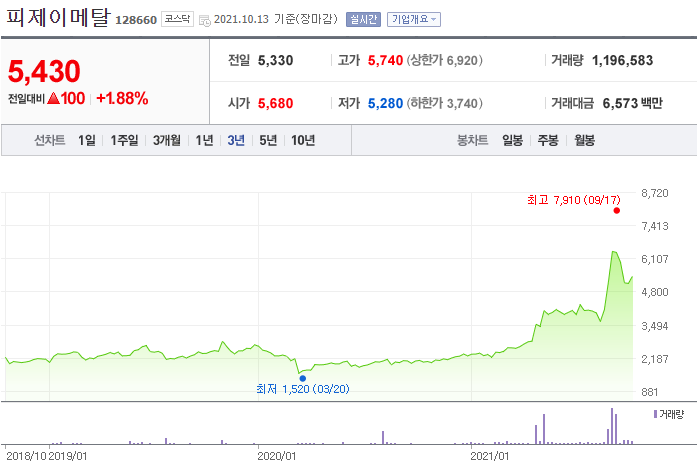Click the 실시간 button
Viewport: 697px width, 465px height.
[363, 20]
